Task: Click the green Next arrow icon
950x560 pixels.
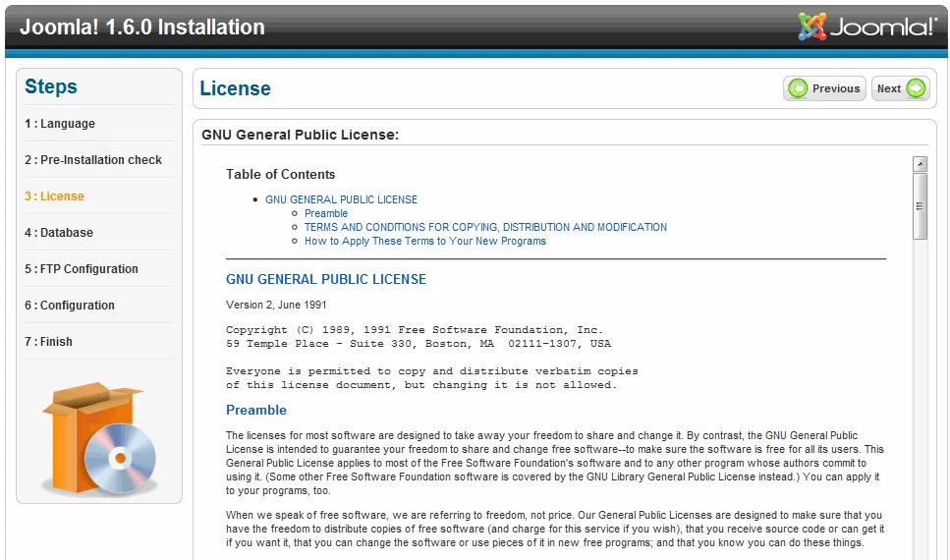Action: click(916, 88)
